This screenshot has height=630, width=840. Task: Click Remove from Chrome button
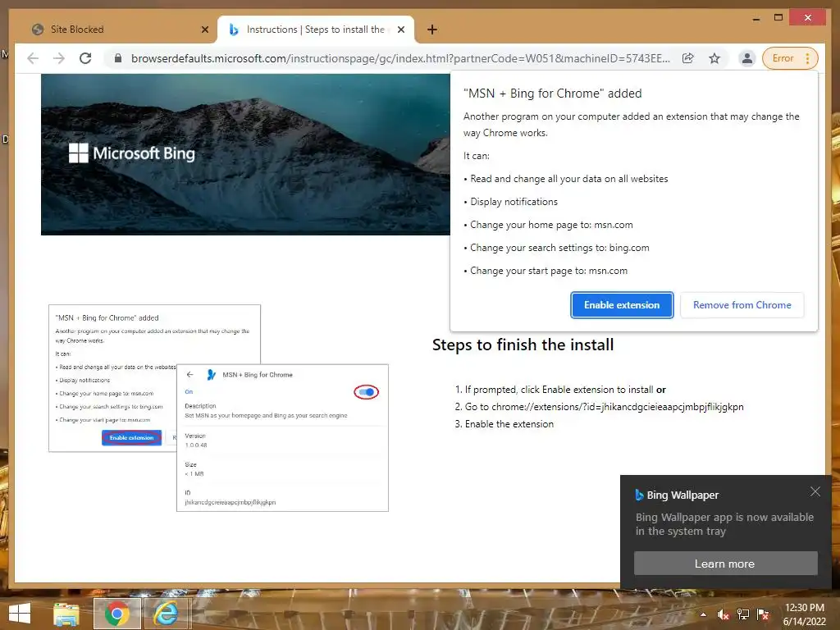(x=742, y=305)
